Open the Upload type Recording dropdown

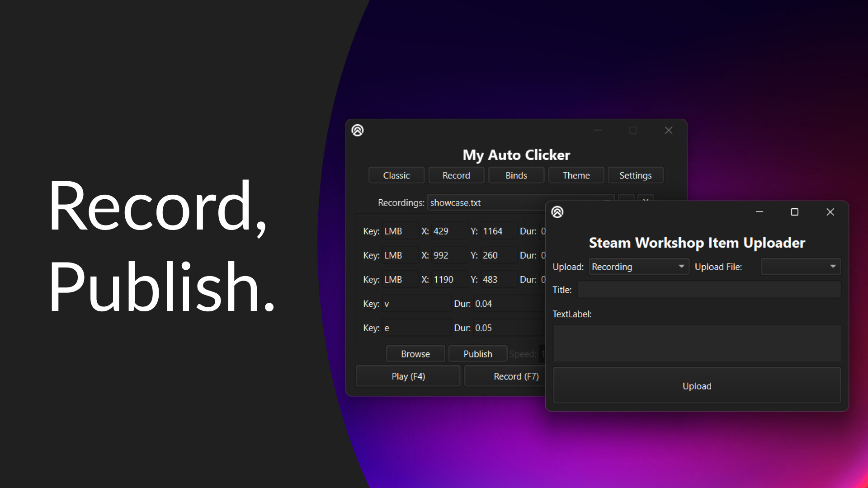point(638,267)
